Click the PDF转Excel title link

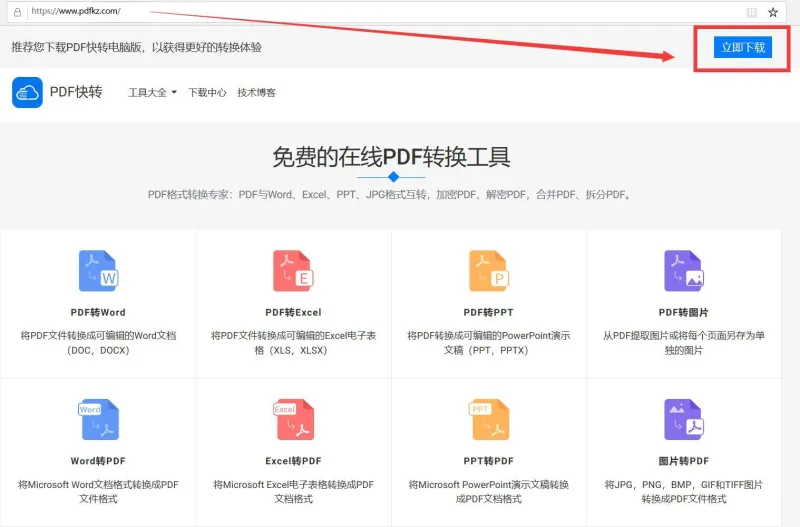pos(293,312)
